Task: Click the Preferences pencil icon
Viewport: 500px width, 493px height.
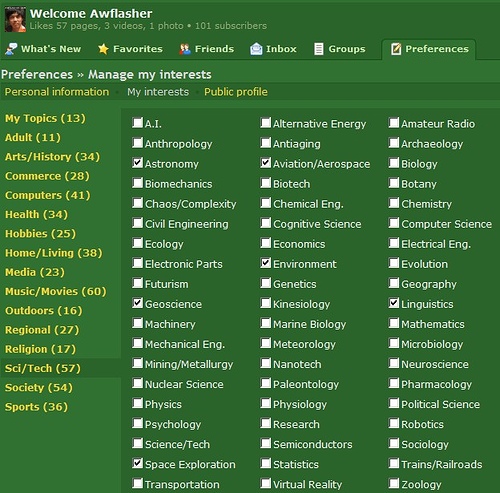Action: tap(396, 49)
